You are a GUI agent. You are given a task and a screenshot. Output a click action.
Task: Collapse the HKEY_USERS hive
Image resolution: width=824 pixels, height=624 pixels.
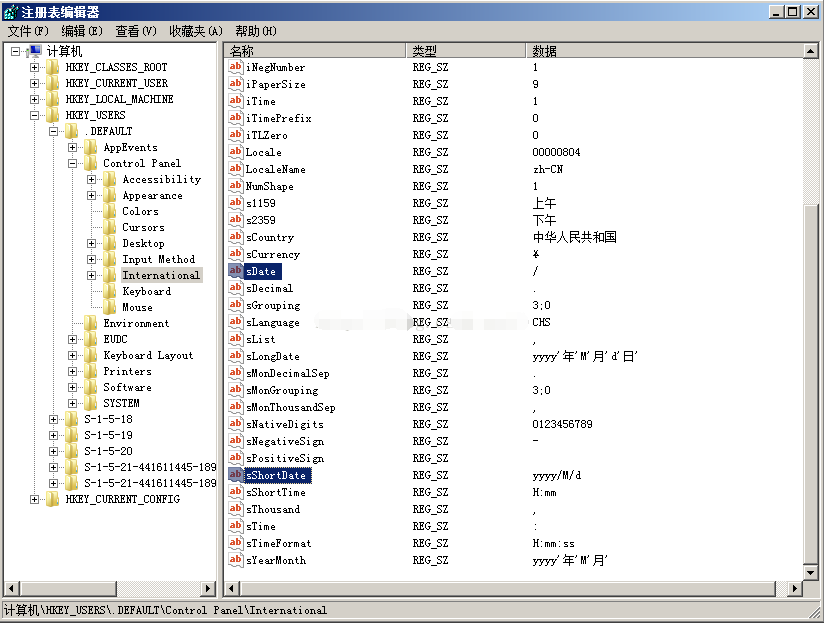pyautogui.click(x=34, y=115)
